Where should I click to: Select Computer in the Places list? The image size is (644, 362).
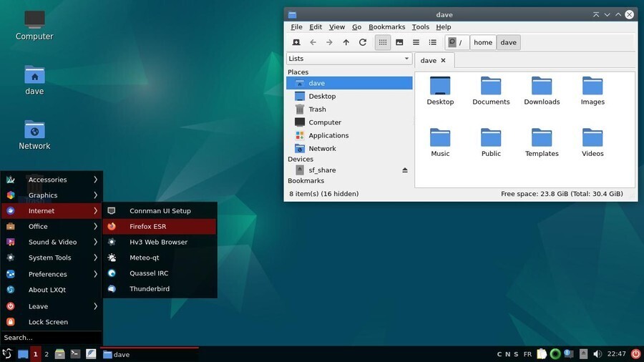[x=349, y=122]
